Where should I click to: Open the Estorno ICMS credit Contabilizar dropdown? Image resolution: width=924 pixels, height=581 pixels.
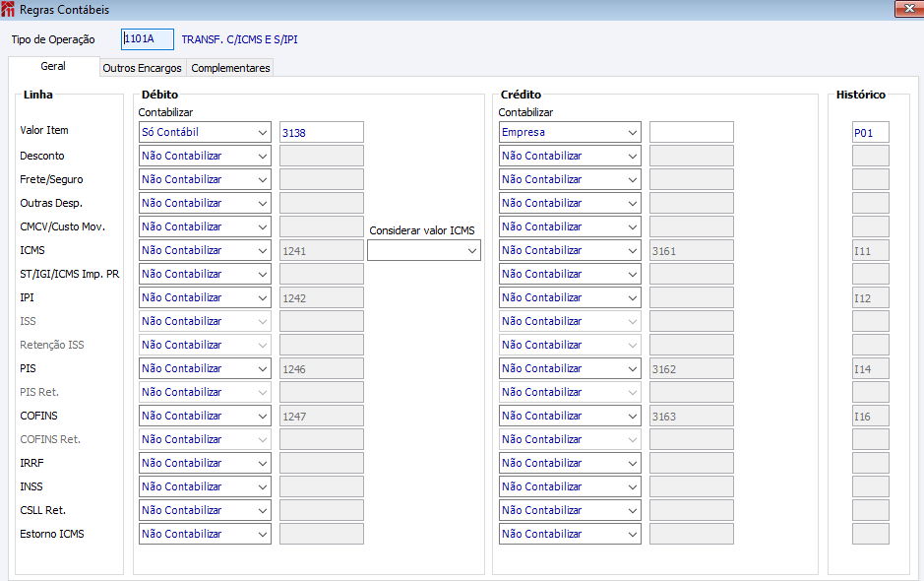point(570,533)
